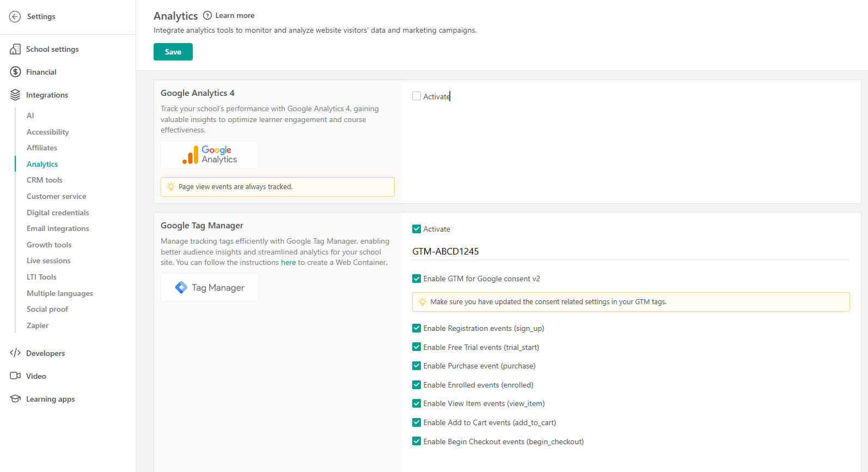This screenshot has width=868, height=472.
Task: Click the Google Analytics 4 heading
Action: 198,93
